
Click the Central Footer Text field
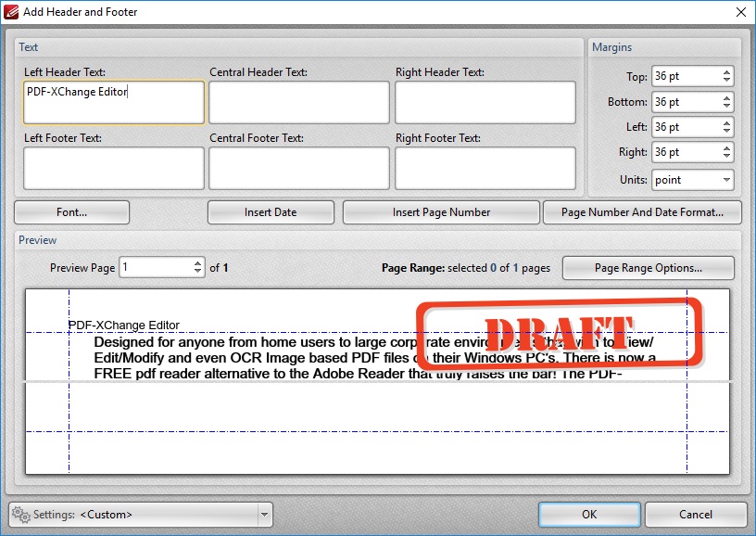298,168
